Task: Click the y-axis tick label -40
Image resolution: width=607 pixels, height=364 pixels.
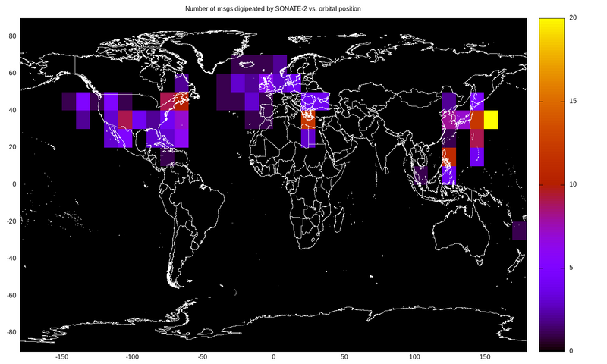Action: pyautogui.click(x=11, y=258)
